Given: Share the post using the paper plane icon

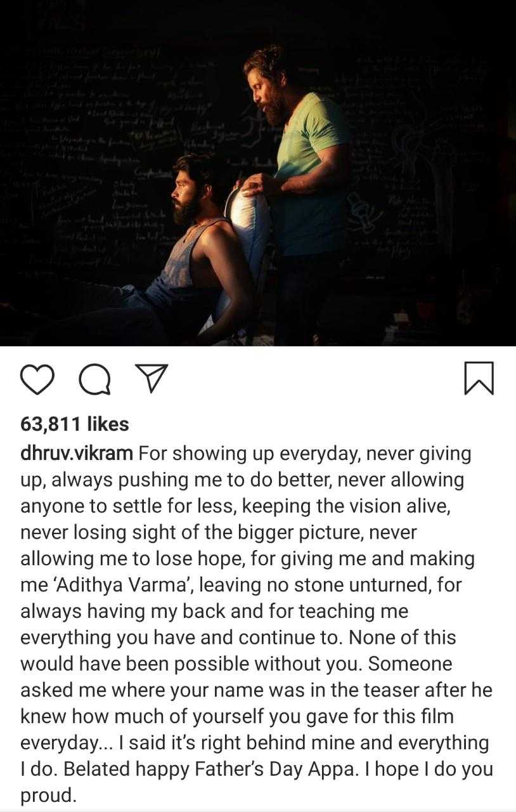Looking at the screenshot, I should (151, 379).
